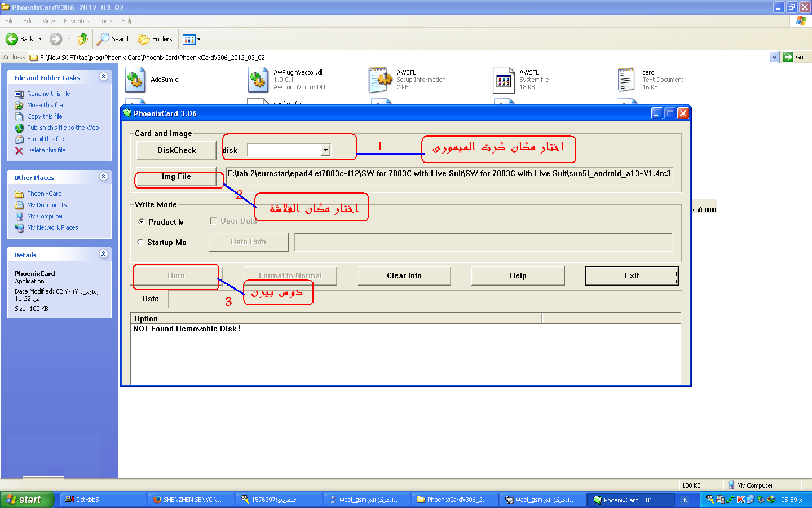Click the green Go arrow beside the address bar

[x=788, y=57]
